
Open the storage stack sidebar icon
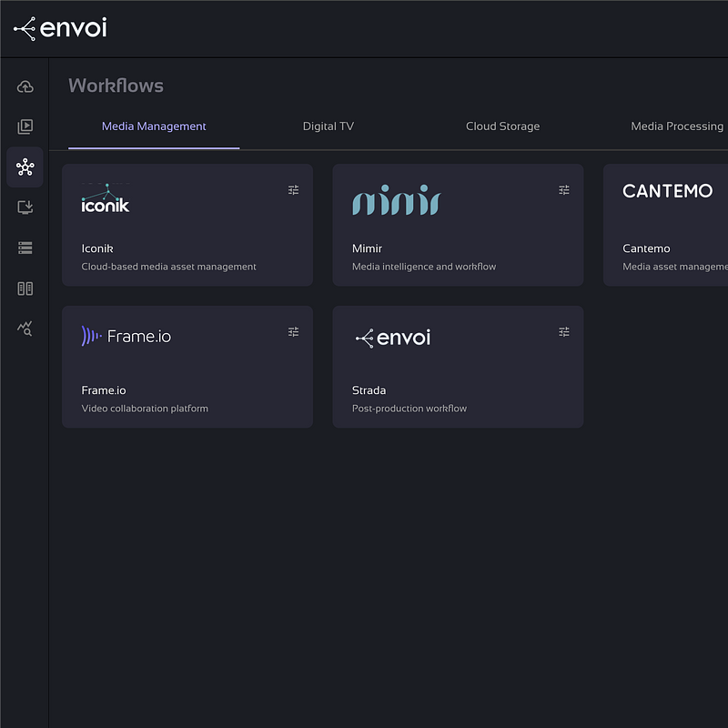[x=25, y=248]
